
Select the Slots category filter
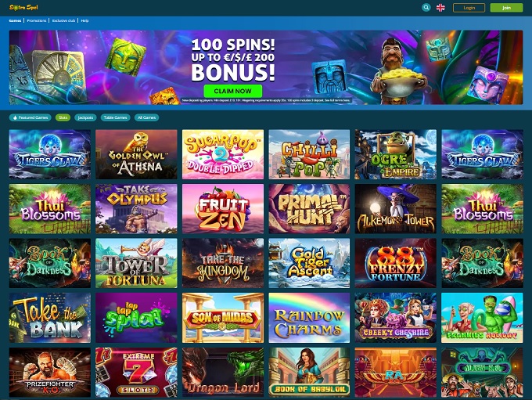tap(63, 117)
